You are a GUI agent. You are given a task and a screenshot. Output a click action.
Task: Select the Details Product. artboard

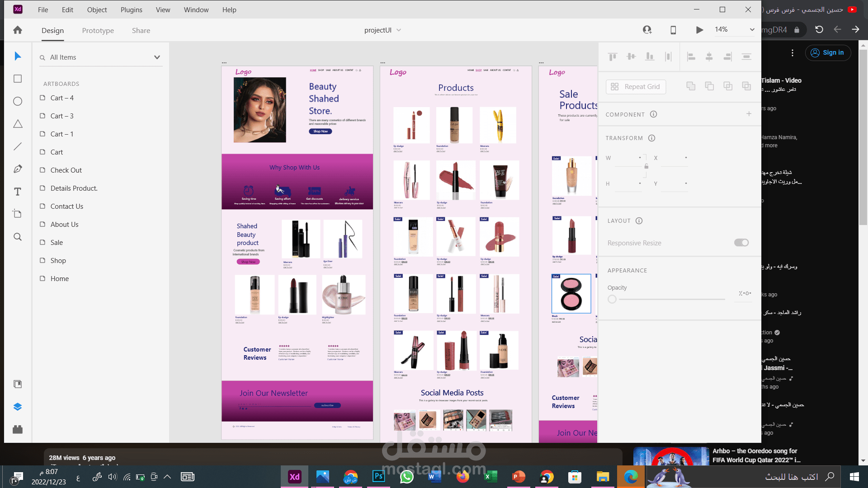pos(74,188)
